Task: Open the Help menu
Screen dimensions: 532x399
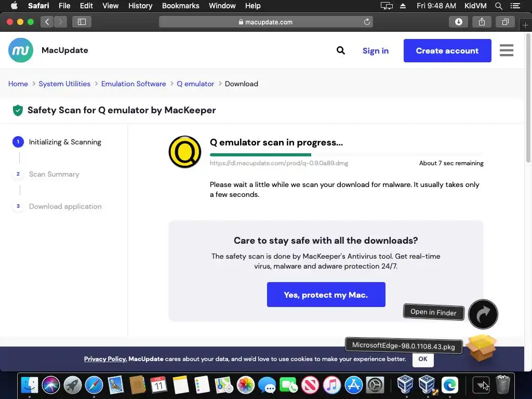Action: click(x=253, y=6)
